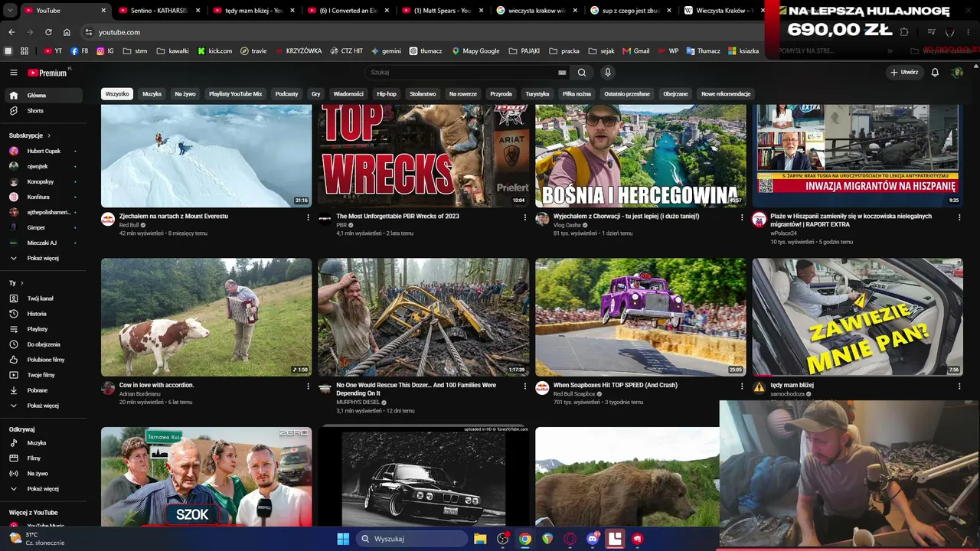
Task: Open Gimper subscription channel
Action: 43,228
